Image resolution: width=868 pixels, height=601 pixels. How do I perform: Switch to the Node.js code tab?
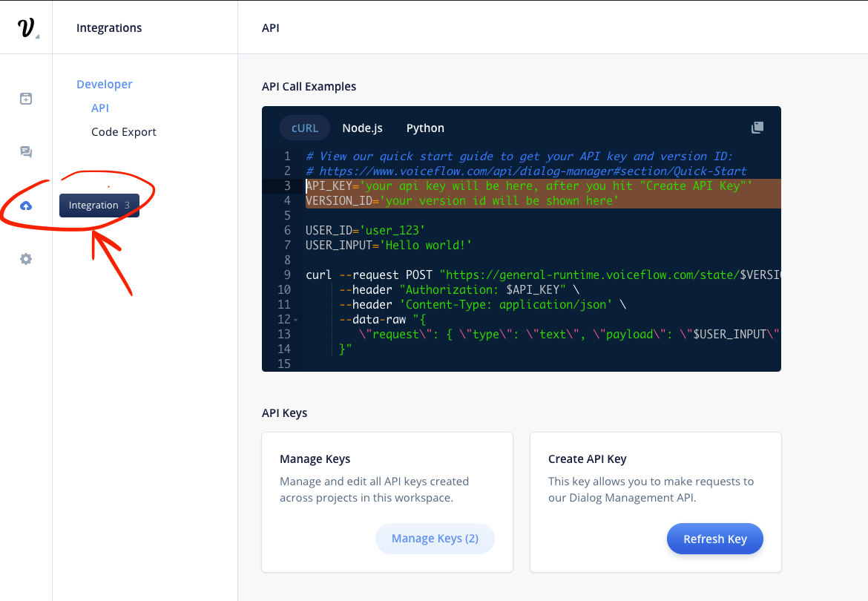(362, 128)
